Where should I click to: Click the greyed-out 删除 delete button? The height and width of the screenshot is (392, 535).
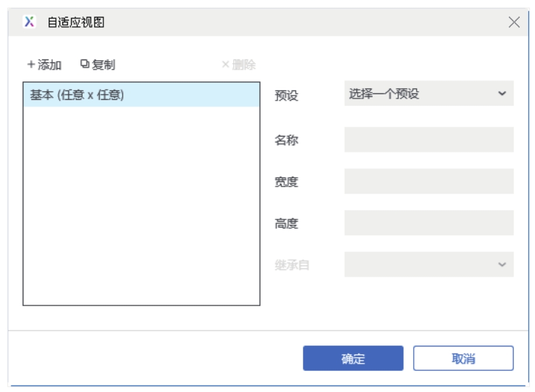[239, 65]
